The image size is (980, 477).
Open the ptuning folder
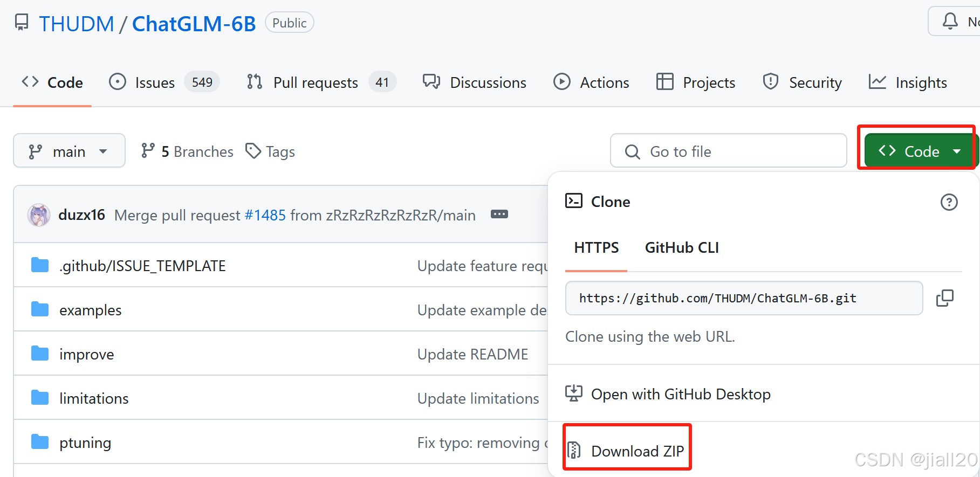pyautogui.click(x=85, y=443)
